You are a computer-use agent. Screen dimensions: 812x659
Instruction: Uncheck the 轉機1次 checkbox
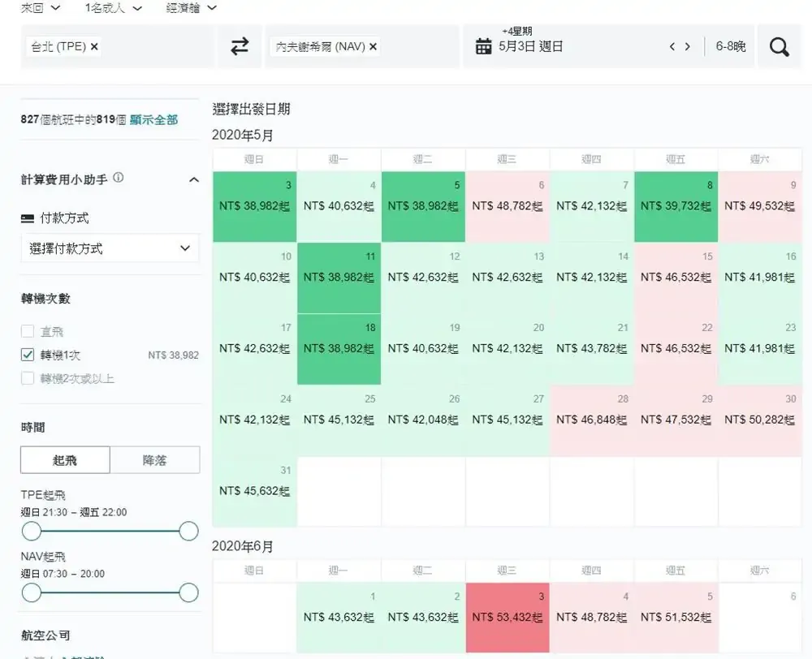[26, 354]
